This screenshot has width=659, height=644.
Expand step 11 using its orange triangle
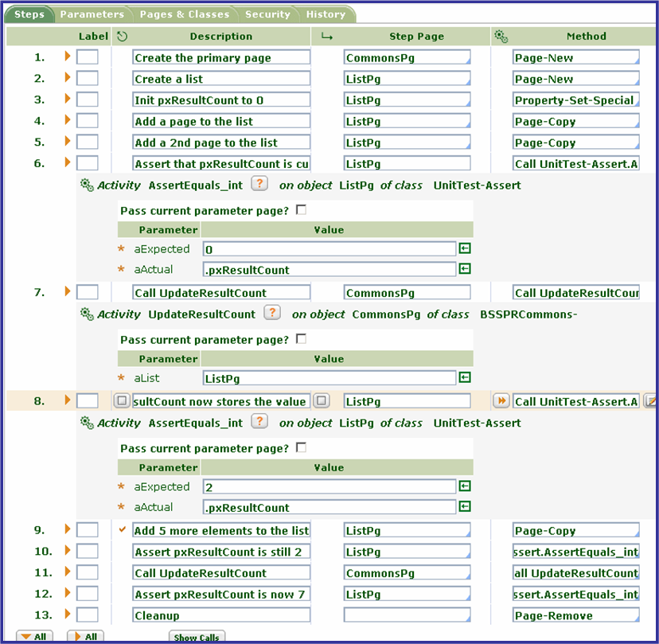click(x=67, y=572)
